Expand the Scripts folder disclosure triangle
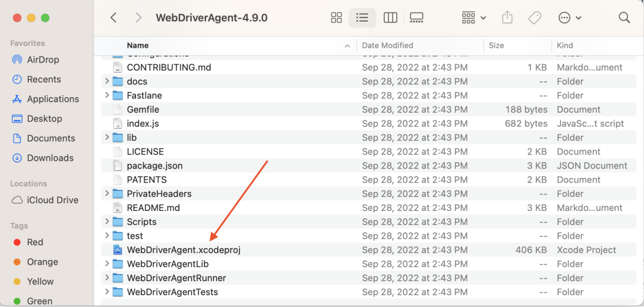 (x=107, y=222)
